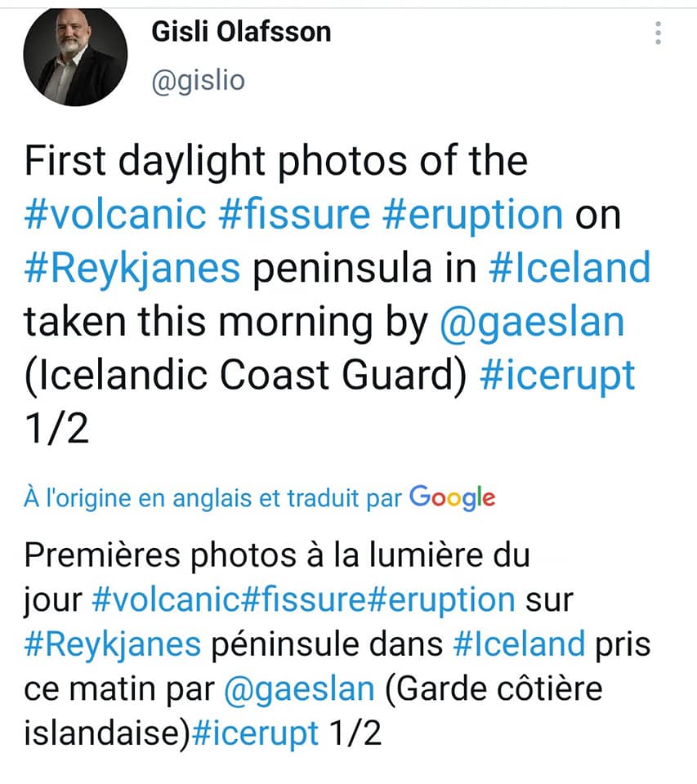Click the Google logo in translation line
Image resolution: width=697 pixels, height=784 pixels.
(453, 498)
